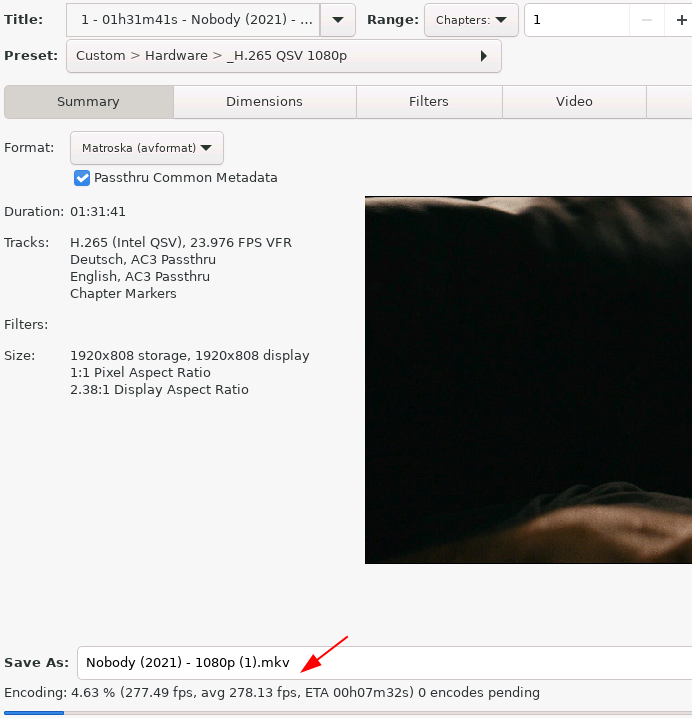The height and width of the screenshot is (718, 692).
Task: Click the chapter start number field
Action: (577, 20)
